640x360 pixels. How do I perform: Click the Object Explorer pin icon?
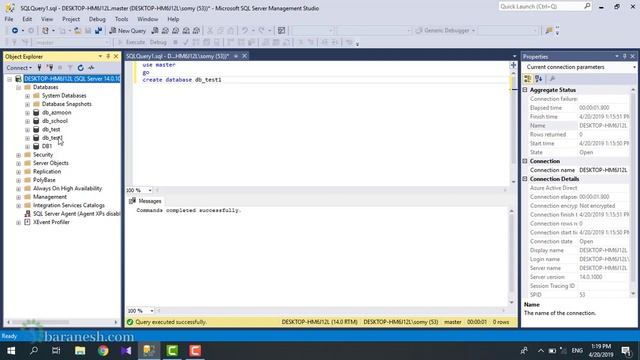(108, 56)
